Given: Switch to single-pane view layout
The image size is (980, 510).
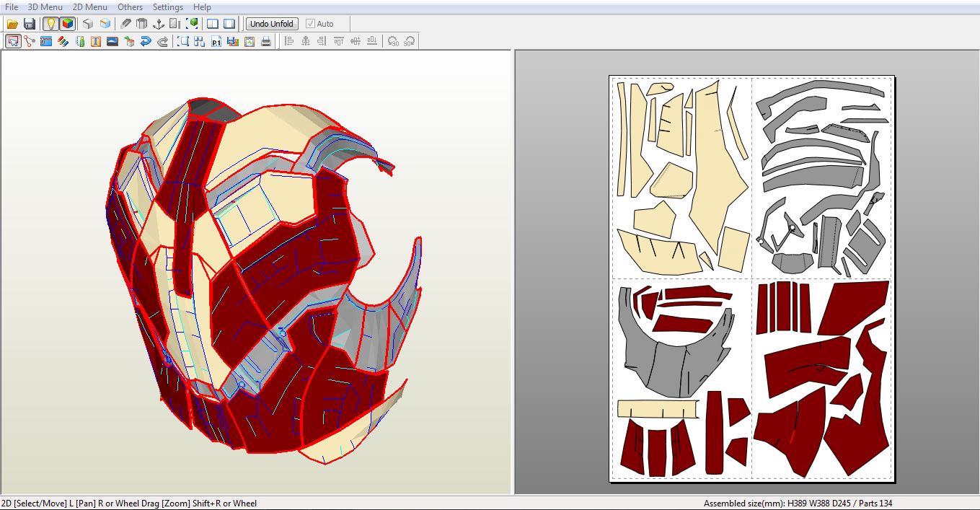Looking at the screenshot, I should 229,24.
